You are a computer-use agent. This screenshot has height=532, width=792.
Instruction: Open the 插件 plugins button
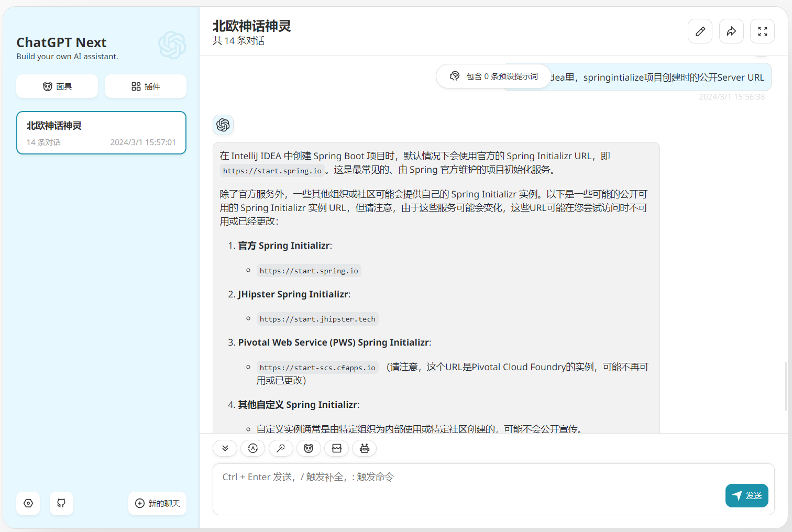point(146,86)
